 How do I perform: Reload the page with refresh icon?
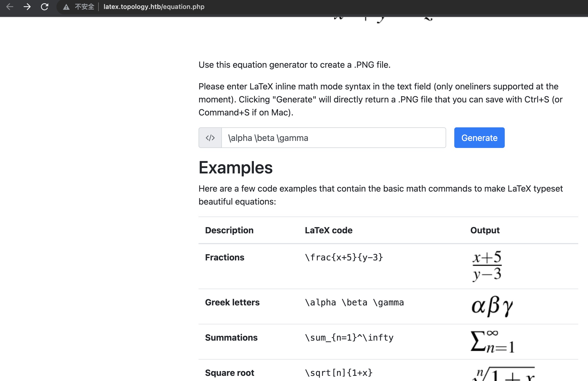click(44, 7)
